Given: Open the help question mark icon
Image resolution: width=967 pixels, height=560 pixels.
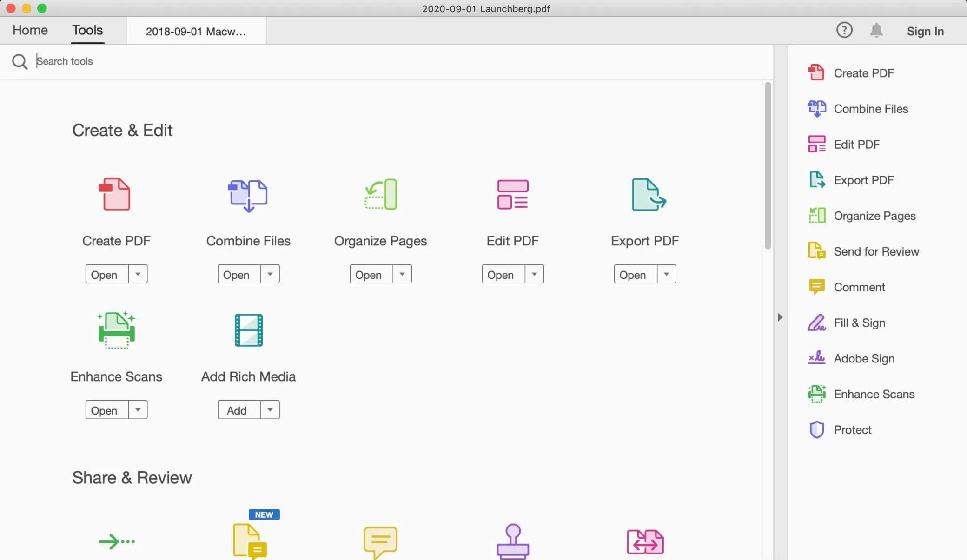Looking at the screenshot, I should coord(844,31).
